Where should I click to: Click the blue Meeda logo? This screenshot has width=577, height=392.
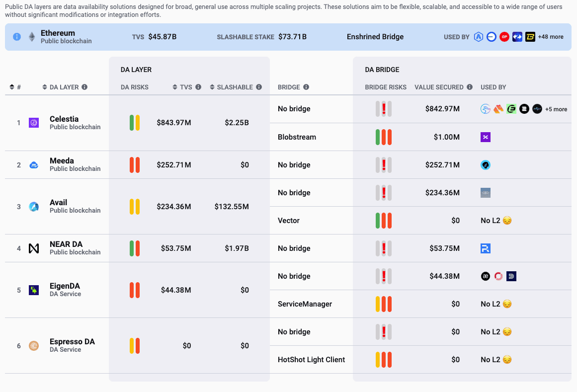click(x=34, y=165)
